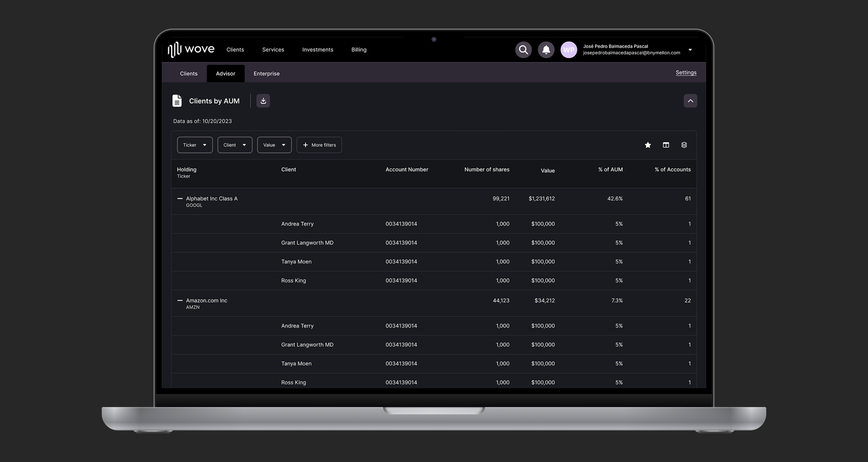Sort by Holding column header

click(x=187, y=169)
